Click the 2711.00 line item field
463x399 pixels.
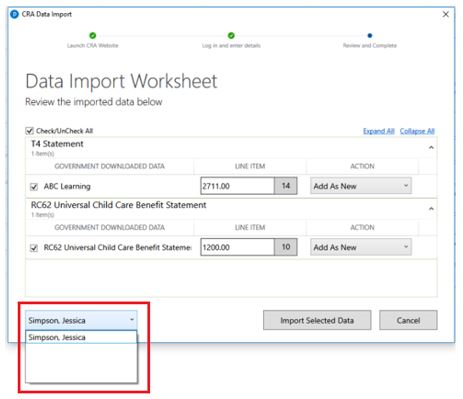pos(237,186)
